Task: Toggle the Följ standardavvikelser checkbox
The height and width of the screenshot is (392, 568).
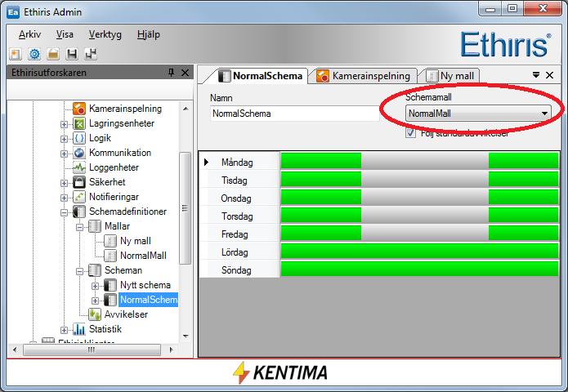Action: [x=410, y=133]
